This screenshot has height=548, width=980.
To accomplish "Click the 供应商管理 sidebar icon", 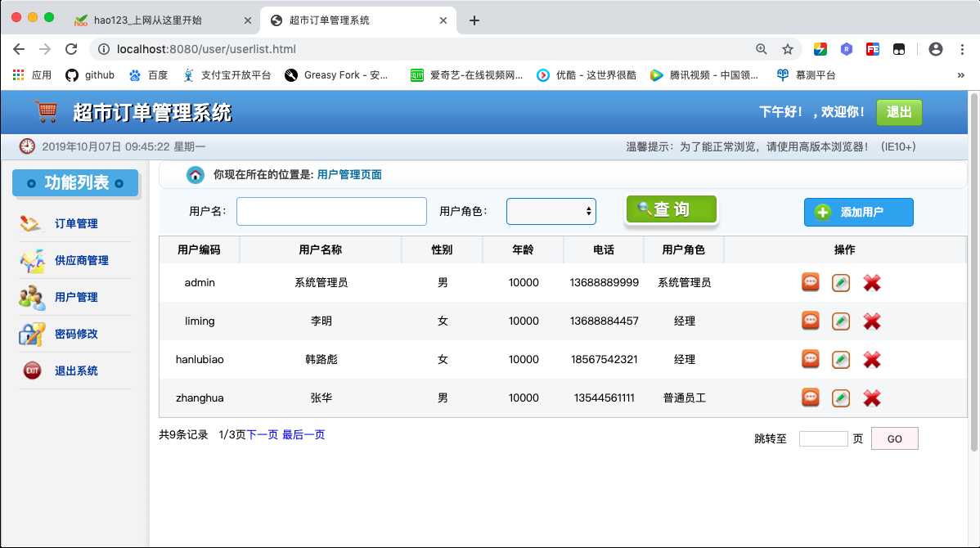I will (32, 261).
